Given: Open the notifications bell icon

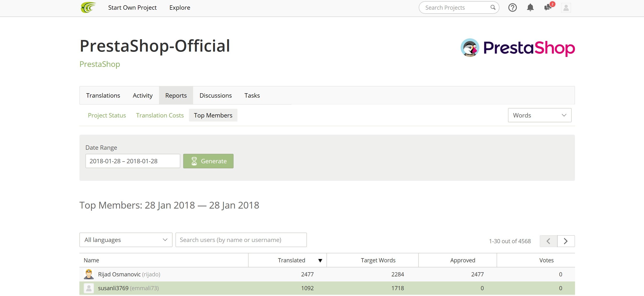Looking at the screenshot, I should pos(530,8).
